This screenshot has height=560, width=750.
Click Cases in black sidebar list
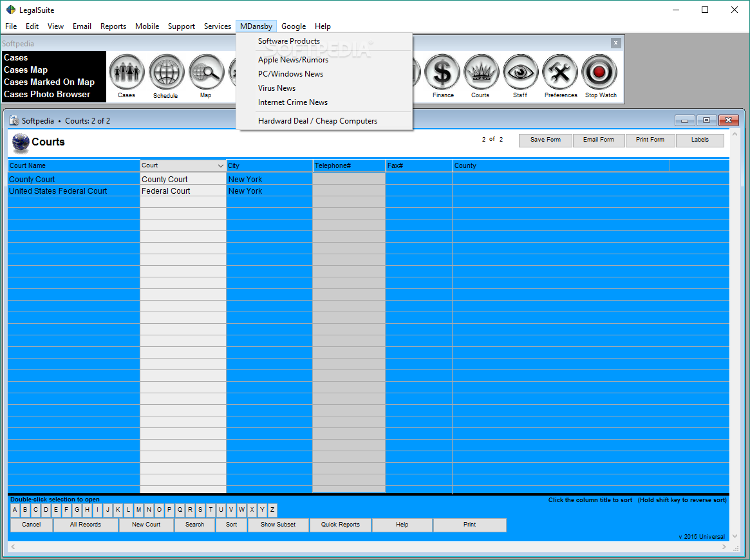[x=16, y=57]
